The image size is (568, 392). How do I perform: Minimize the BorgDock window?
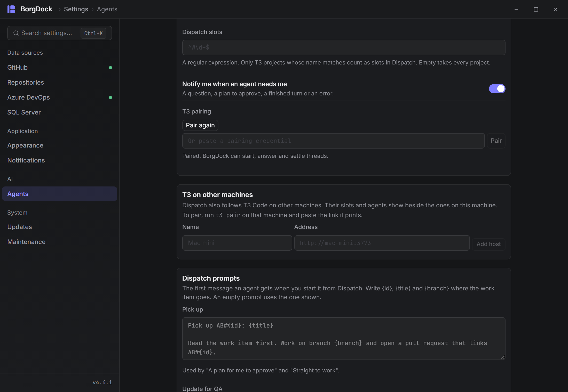click(516, 9)
